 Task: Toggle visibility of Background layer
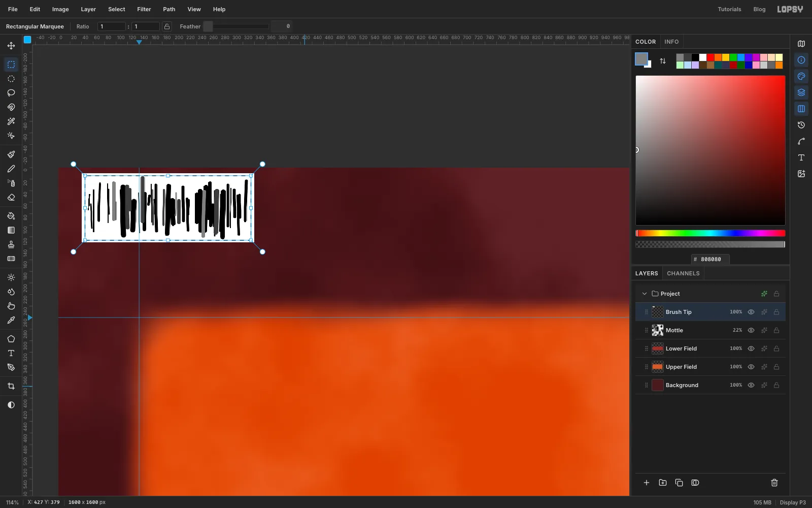pyautogui.click(x=751, y=385)
